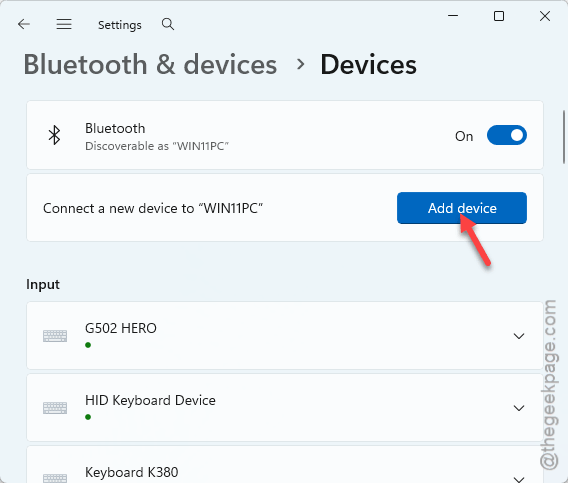The width and height of the screenshot is (568, 483).
Task: Expand the G502 HERO device entry
Action: pyautogui.click(x=519, y=336)
